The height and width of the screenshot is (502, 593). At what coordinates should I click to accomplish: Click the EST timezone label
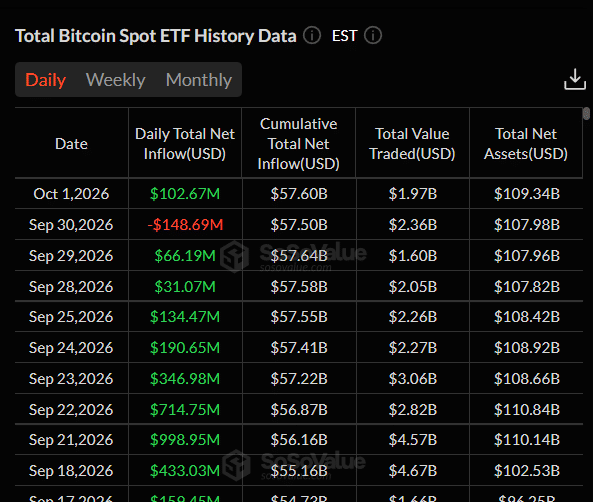tap(345, 36)
